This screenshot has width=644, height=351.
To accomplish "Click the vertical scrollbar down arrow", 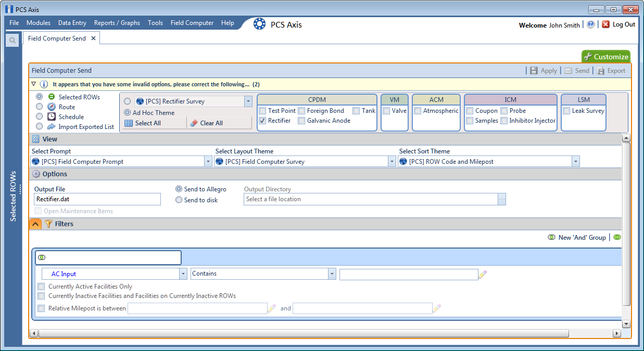I will click(626, 324).
